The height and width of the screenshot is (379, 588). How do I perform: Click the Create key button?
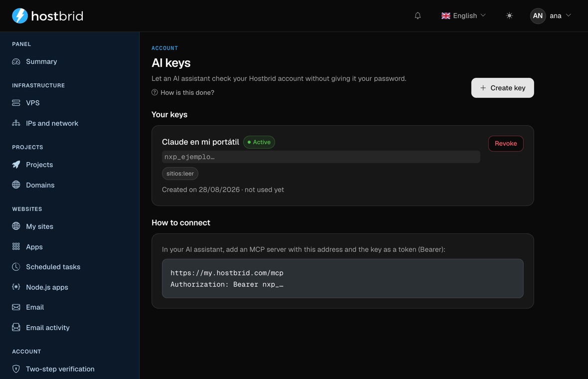[x=502, y=88]
